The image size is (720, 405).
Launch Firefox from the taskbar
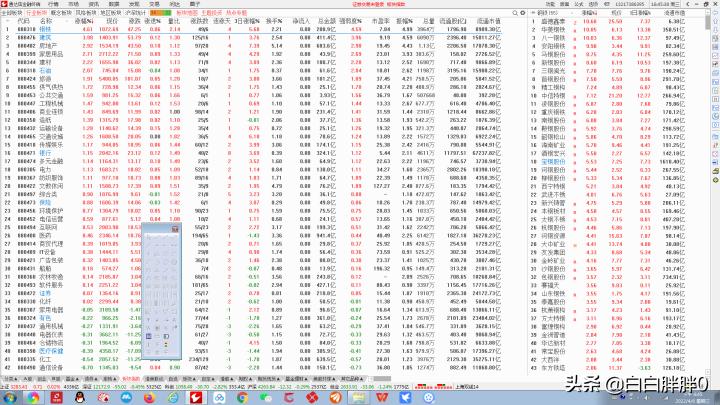coord(149,398)
